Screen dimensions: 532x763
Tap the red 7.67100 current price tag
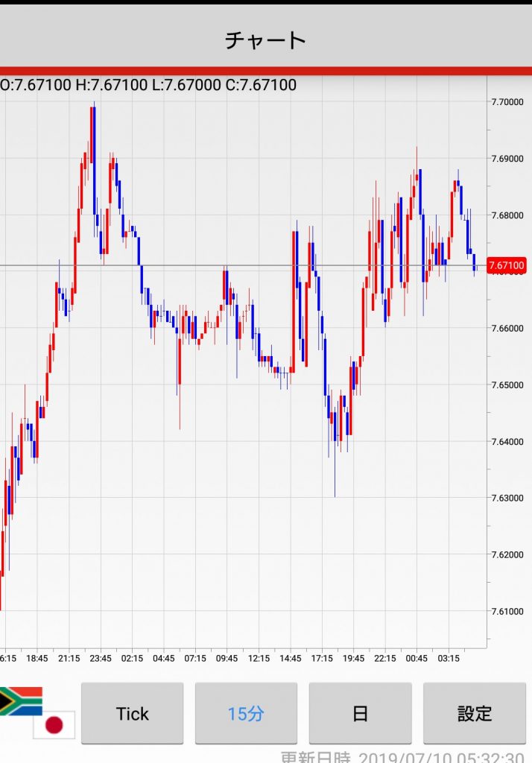507,265
